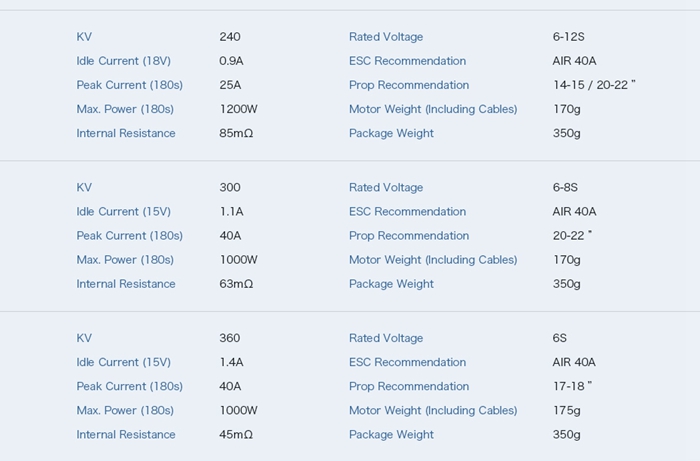This screenshot has height=461, width=700.
Task: Select the 20-22 prop recommendation value
Action: tap(572, 236)
